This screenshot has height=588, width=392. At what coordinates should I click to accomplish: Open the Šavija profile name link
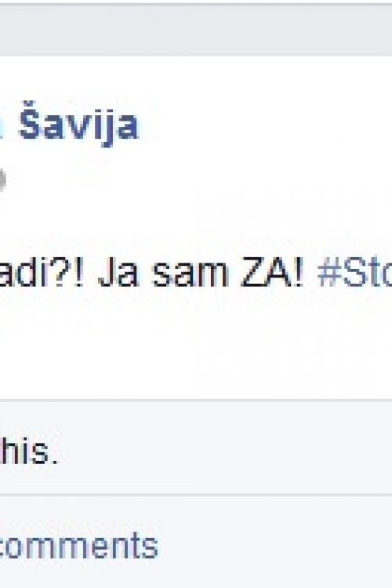(x=79, y=125)
